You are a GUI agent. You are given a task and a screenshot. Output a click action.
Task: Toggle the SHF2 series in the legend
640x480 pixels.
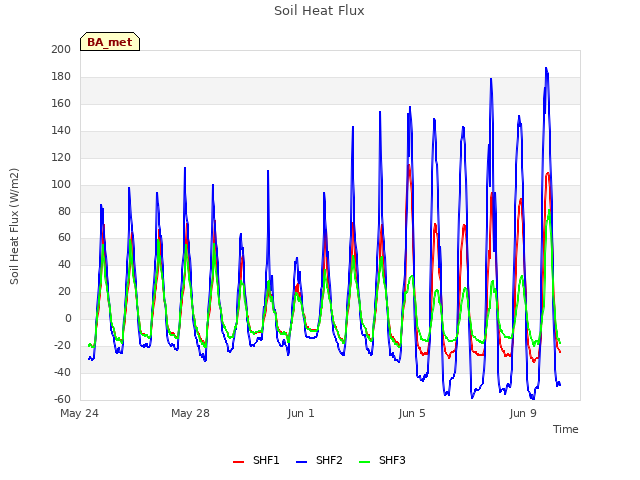(319, 460)
